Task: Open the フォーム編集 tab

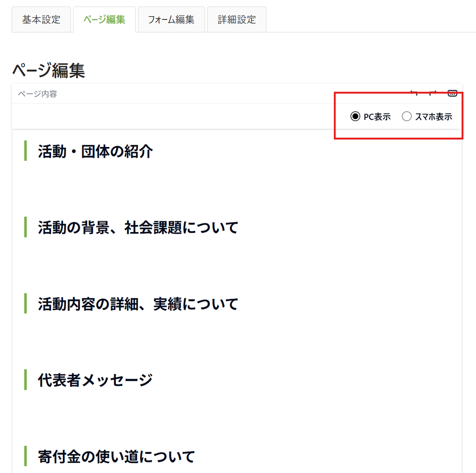Action: [x=171, y=20]
